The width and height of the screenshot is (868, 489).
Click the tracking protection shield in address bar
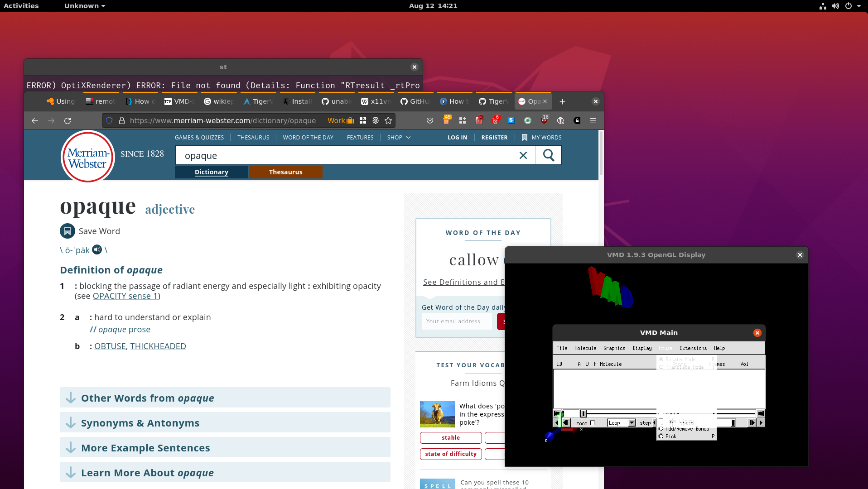click(x=109, y=120)
